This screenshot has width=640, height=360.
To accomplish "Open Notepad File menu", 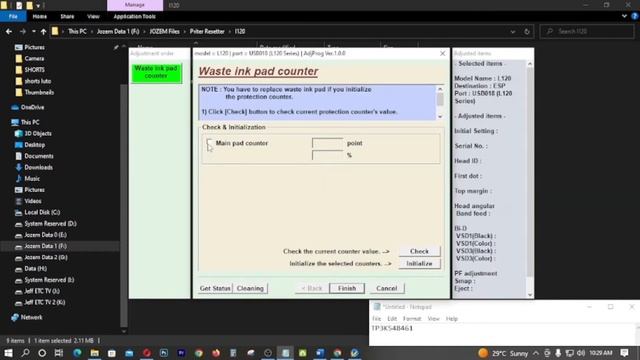I will point(376,318).
